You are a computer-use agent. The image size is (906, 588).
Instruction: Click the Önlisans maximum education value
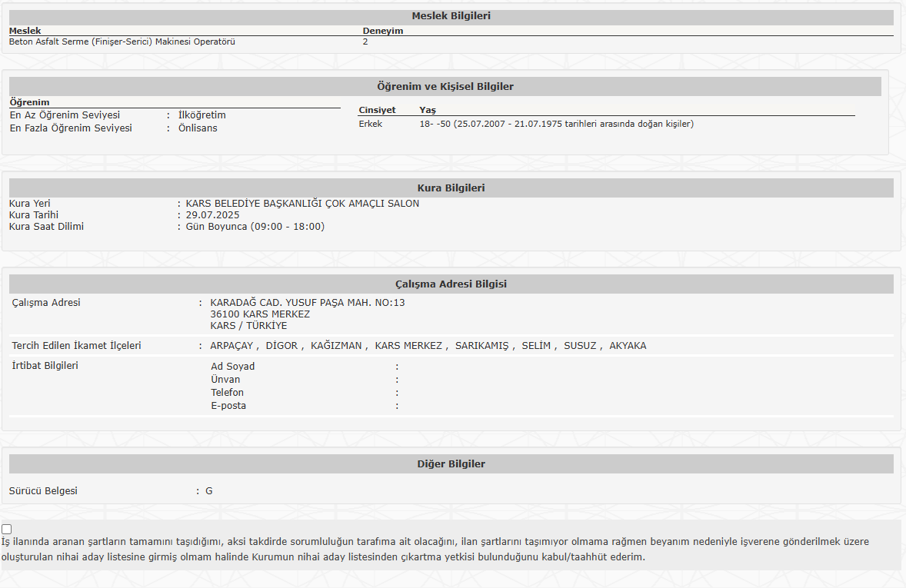click(198, 128)
